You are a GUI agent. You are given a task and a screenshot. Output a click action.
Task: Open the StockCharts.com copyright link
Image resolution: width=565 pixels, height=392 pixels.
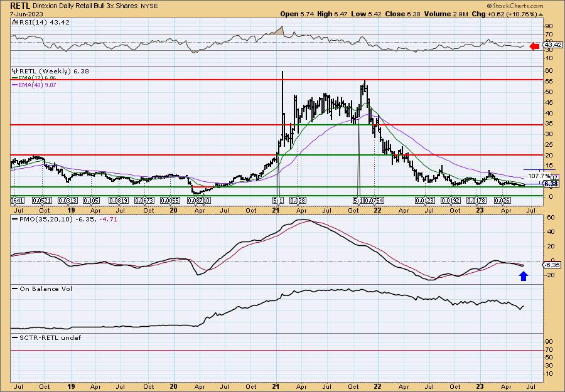pyautogui.click(x=515, y=6)
